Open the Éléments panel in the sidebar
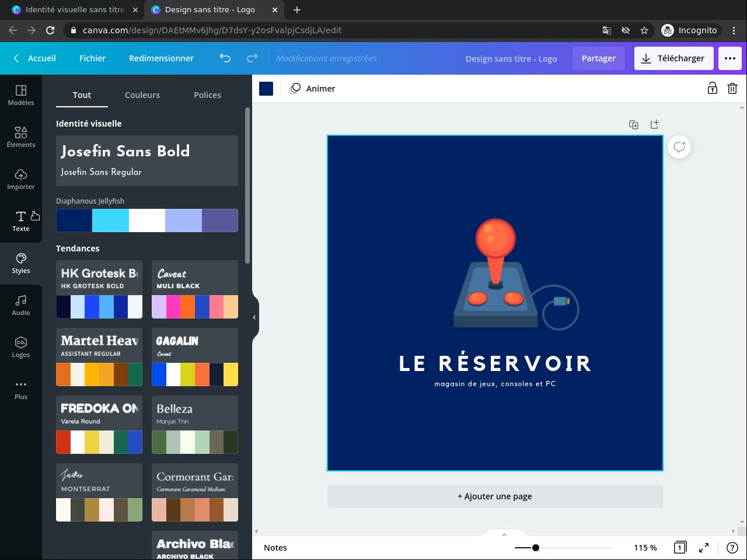 tap(21, 136)
